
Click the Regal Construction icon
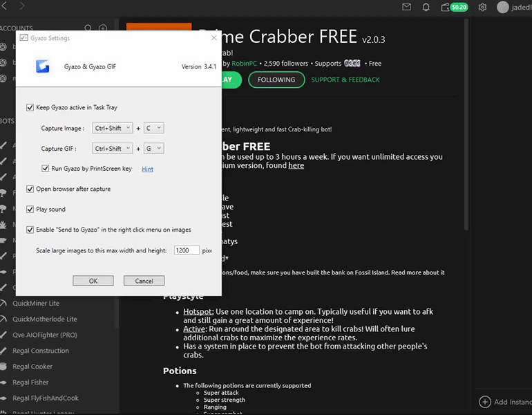(x=3, y=351)
